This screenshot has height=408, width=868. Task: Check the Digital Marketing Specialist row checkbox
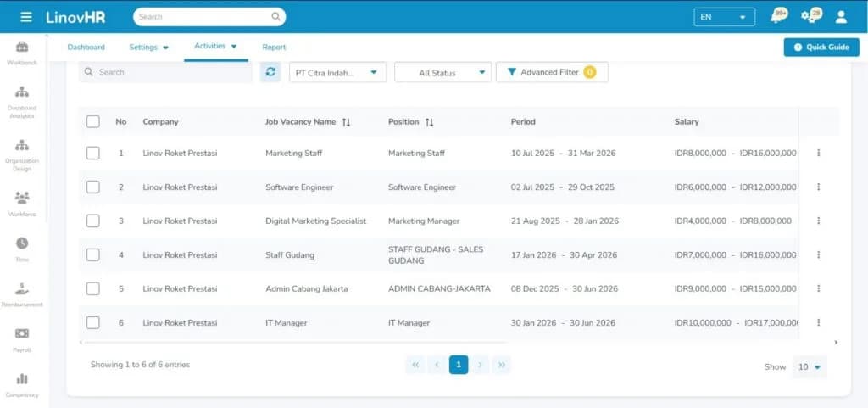[93, 221]
